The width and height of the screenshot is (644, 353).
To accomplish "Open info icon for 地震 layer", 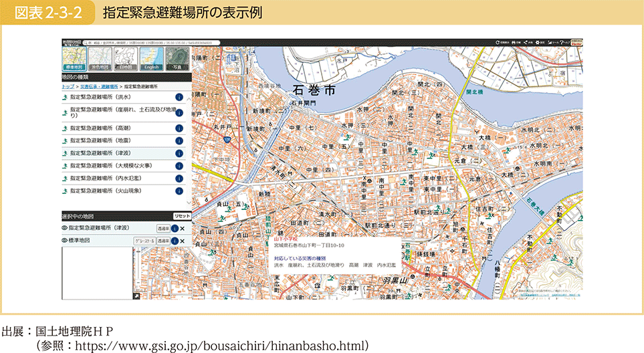I will pyautogui.click(x=179, y=141).
